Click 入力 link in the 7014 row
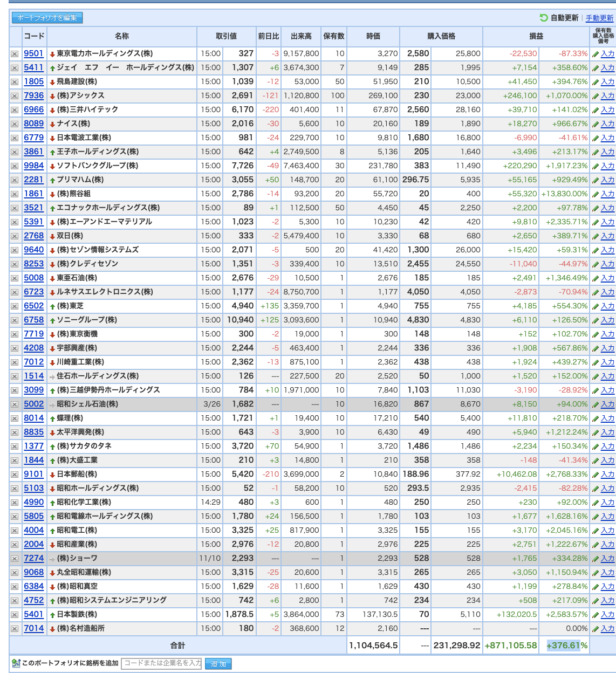Image resolution: width=616 pixels, height=673 pixels. coord(607,629)
